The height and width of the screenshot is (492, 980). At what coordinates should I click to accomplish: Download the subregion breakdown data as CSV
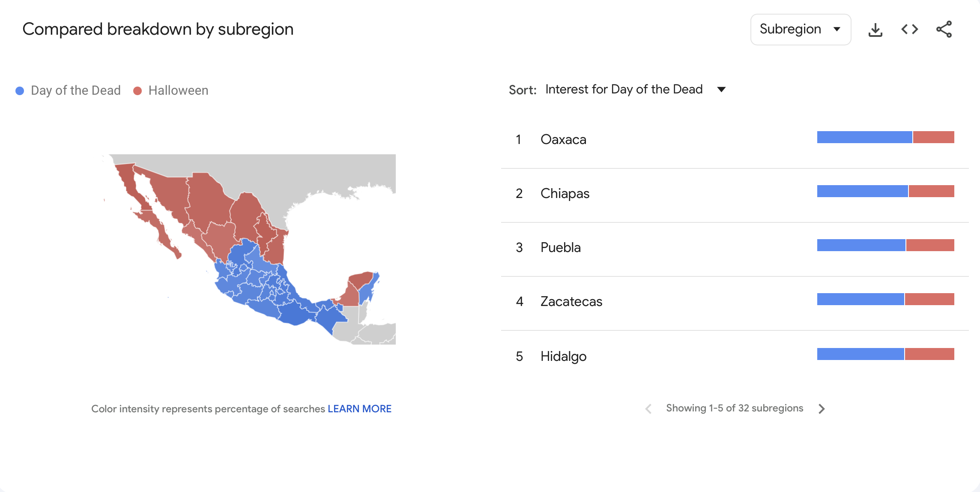tap(875, 30)
